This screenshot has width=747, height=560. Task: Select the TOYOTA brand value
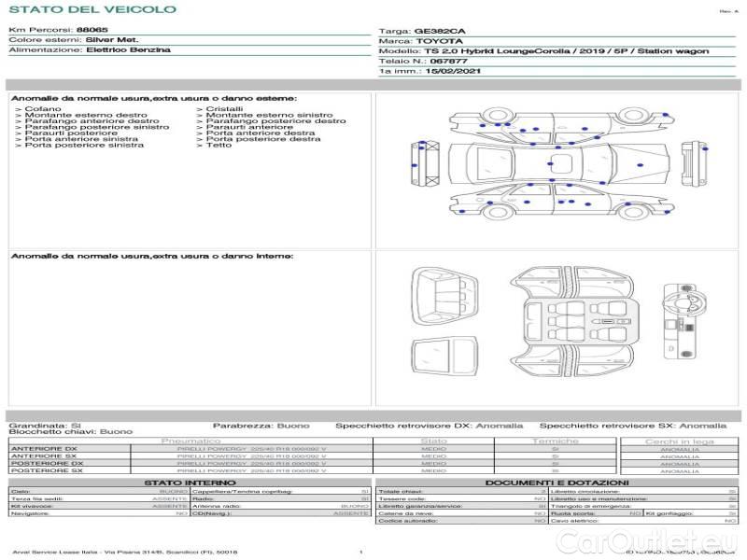click(x=439, y=41)
